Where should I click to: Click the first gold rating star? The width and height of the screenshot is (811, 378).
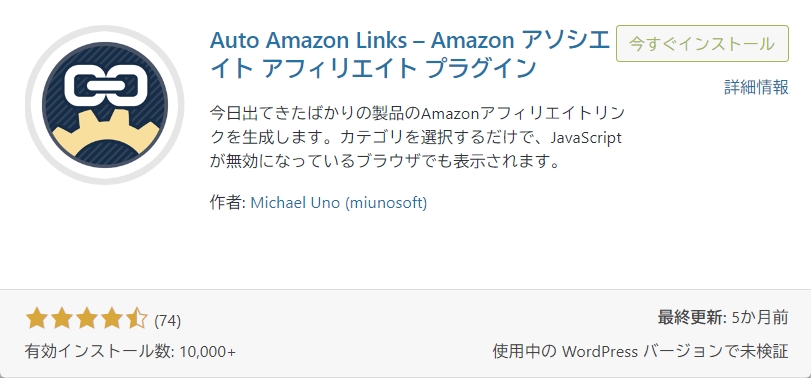coord(37,319)
